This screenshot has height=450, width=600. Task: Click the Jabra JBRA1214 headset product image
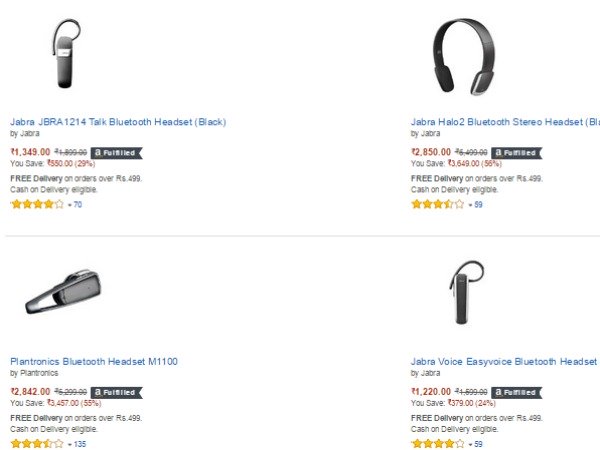[66, 53]
